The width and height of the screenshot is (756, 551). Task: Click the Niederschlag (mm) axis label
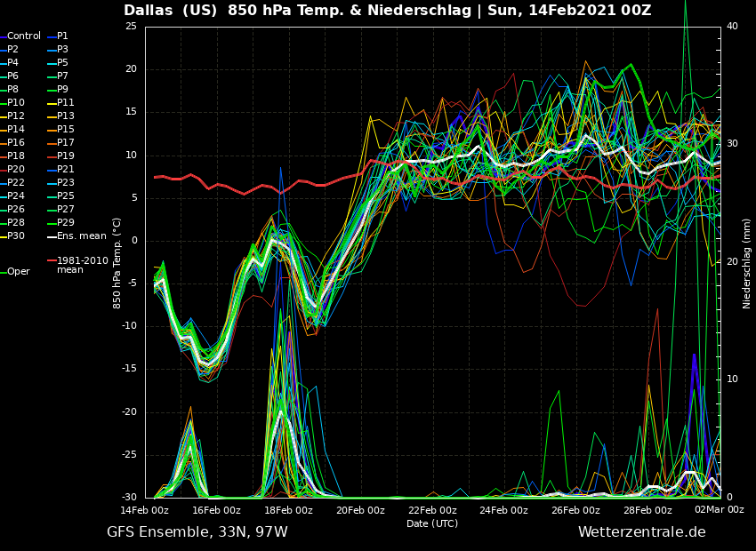click(747, 263)
